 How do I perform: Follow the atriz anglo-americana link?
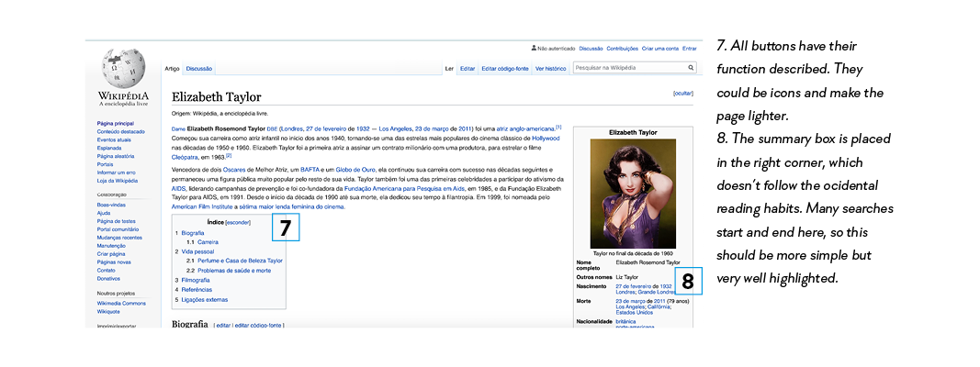526,128
